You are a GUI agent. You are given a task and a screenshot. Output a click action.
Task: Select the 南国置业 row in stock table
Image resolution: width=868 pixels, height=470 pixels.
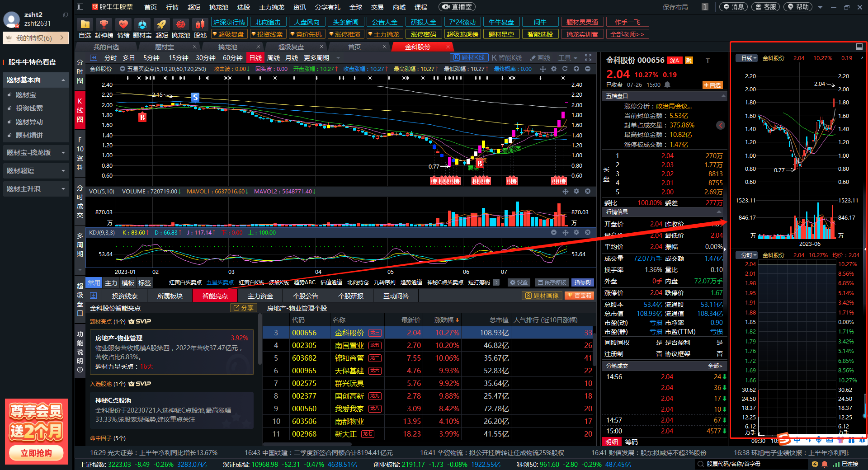point(428,345)
